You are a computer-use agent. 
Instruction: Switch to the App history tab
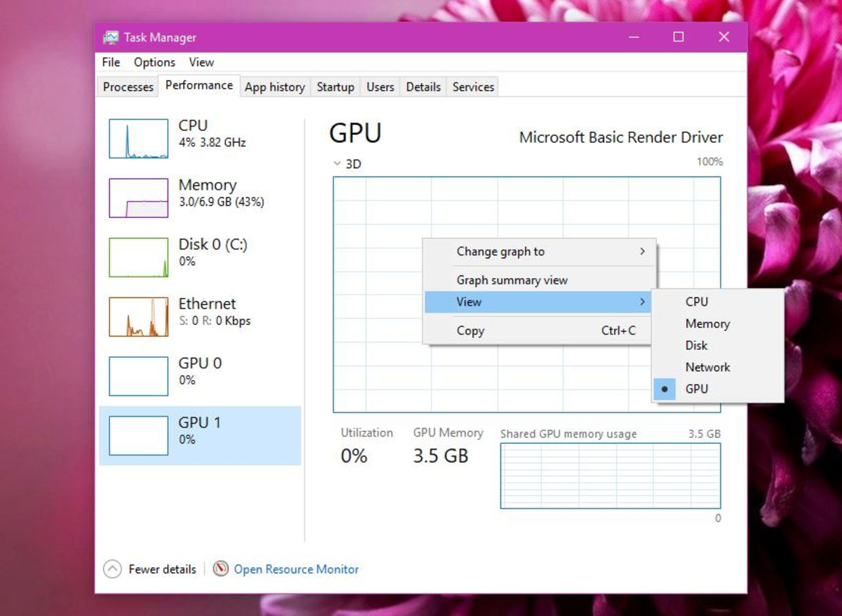point(275,87)
